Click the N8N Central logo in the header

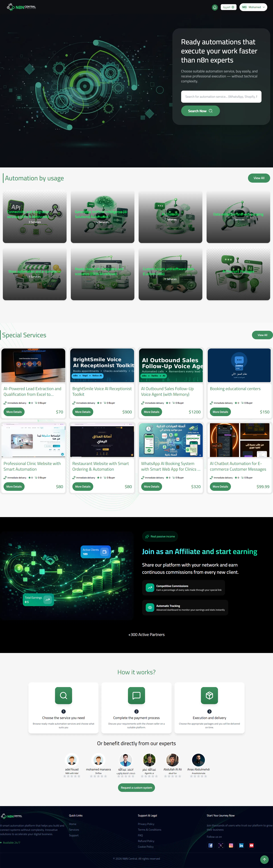point(21,7)
